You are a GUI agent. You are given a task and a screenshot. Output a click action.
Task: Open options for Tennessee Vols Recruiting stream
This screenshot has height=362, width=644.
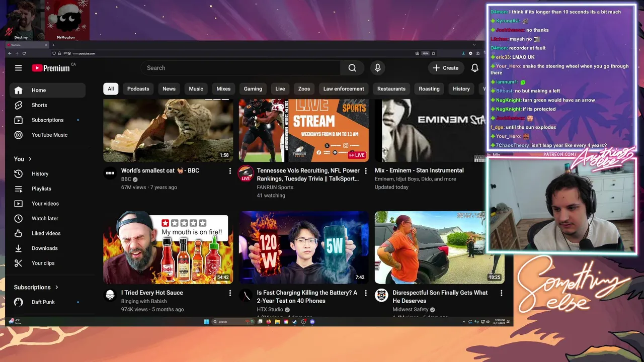[366, 171]
